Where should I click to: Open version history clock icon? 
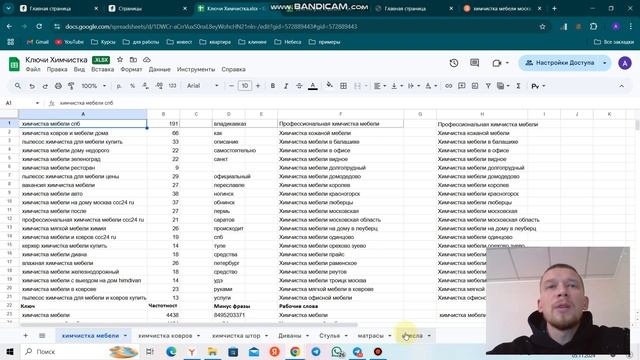[453, 63]
